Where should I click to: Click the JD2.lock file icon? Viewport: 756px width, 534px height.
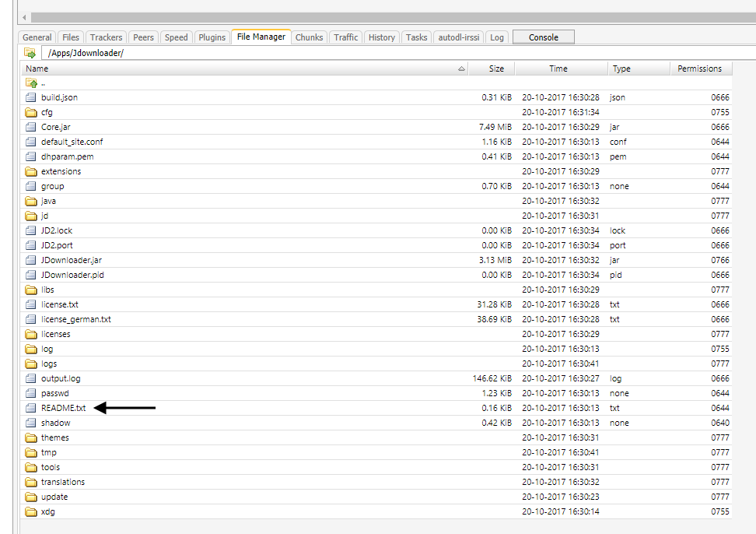click(31, 230)
